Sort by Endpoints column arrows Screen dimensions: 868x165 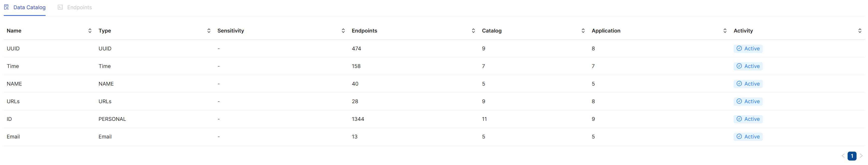pos(473,31)
